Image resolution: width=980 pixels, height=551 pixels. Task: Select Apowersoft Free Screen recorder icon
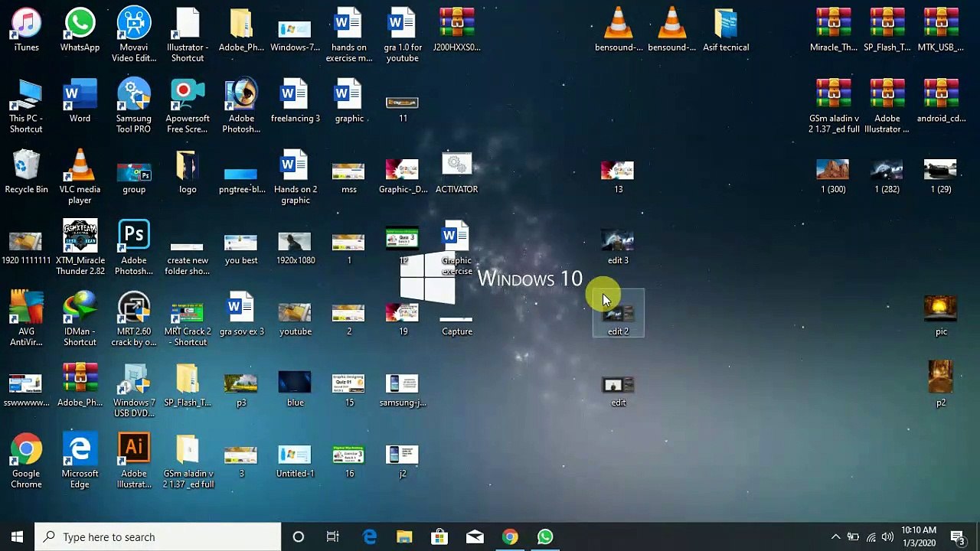coord(188,106)
